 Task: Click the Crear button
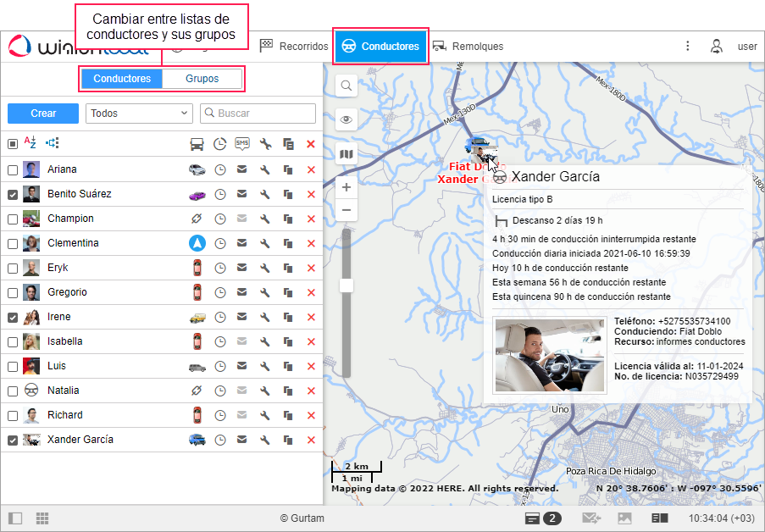[43, 114]
